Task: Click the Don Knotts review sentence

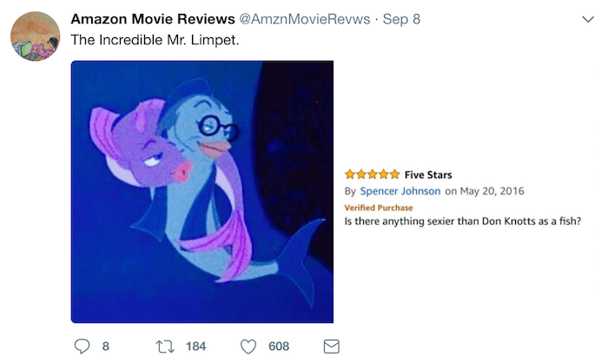Action: 462,221
